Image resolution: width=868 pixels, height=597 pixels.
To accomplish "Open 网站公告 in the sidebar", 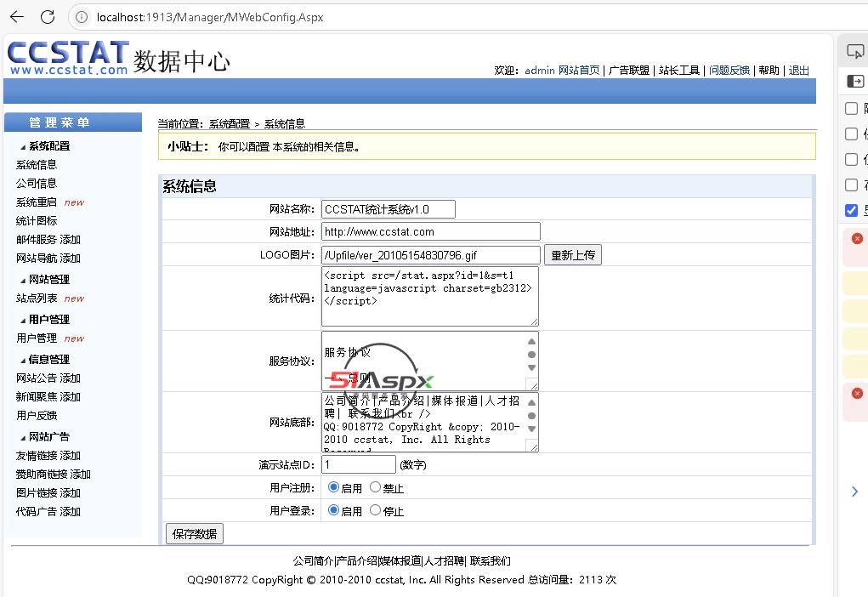I will tap(37, 378).
